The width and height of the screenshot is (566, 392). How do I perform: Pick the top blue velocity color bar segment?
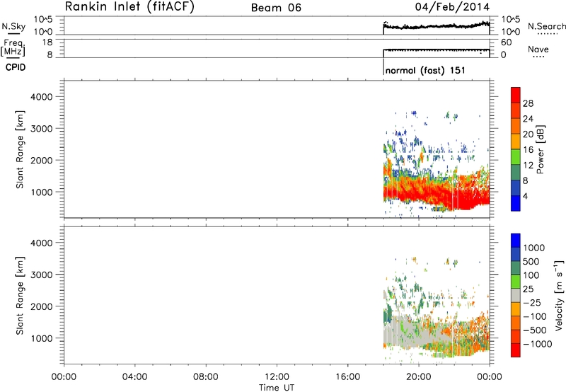coord(516,241)
